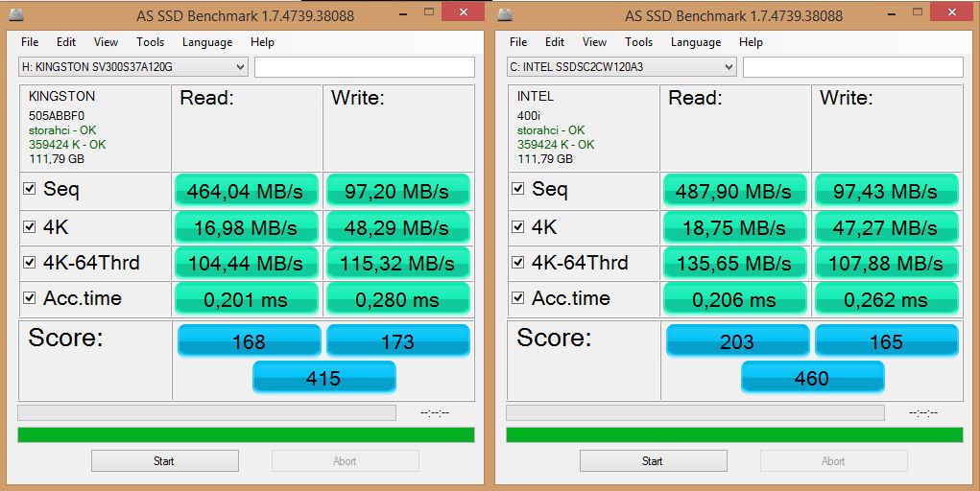Click the Kingston read score 168
The height and width of the screenshot is (491, 980).
[x=249, y=341]
